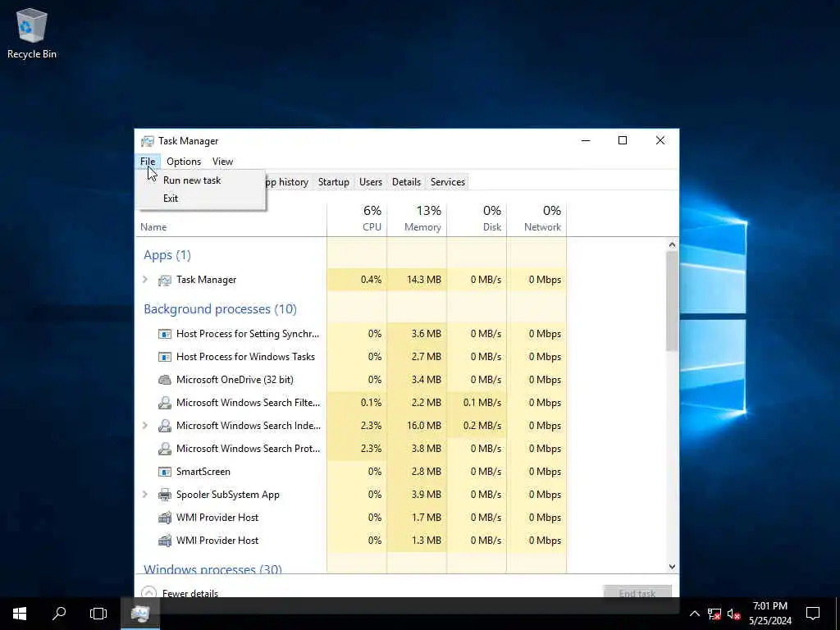
Task: Select the Microsoft Windows Search Protocol row name
Action: 248,449
